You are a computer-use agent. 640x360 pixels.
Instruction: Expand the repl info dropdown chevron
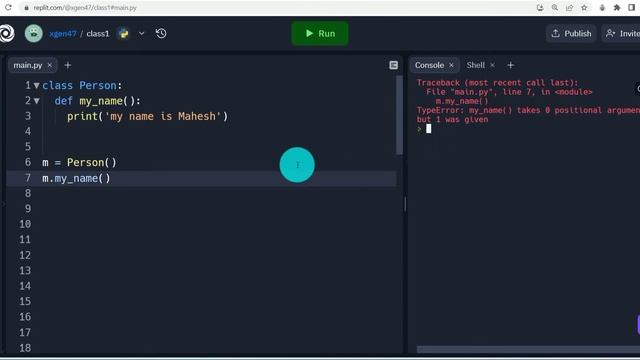pos(141,33)
